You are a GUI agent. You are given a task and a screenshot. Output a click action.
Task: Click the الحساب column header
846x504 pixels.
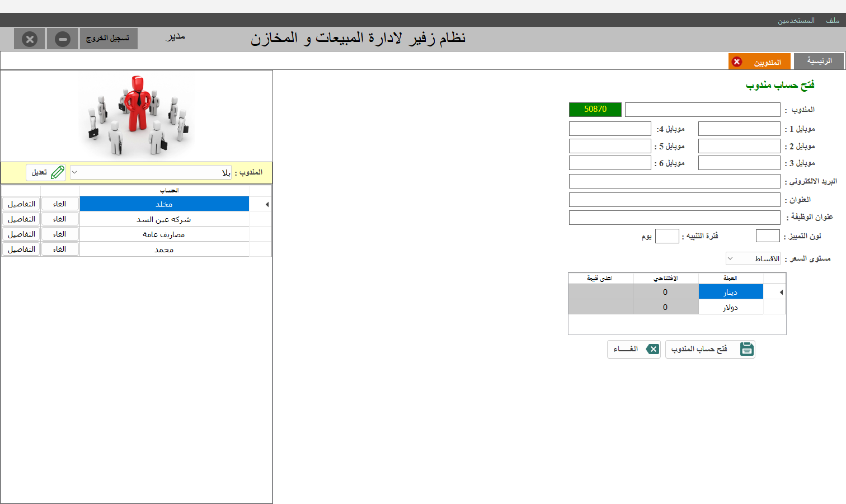164,191
